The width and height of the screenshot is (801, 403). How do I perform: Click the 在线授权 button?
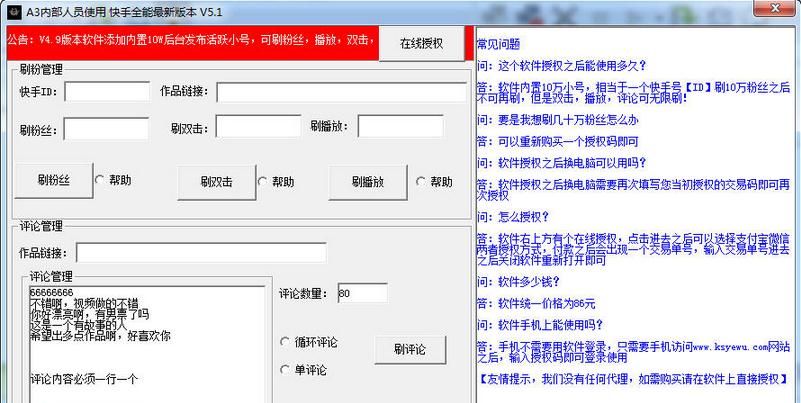(x=421, y=43)
